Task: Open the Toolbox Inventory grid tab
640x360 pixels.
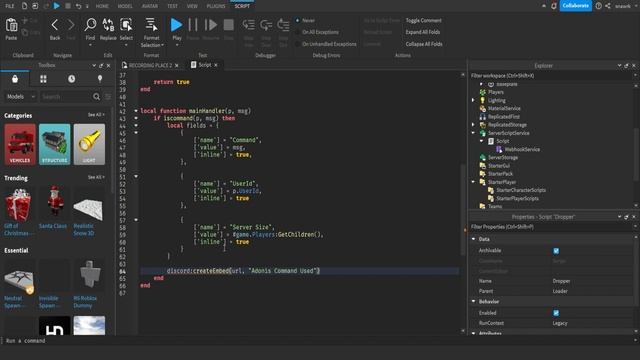Action: coord(43,79)
